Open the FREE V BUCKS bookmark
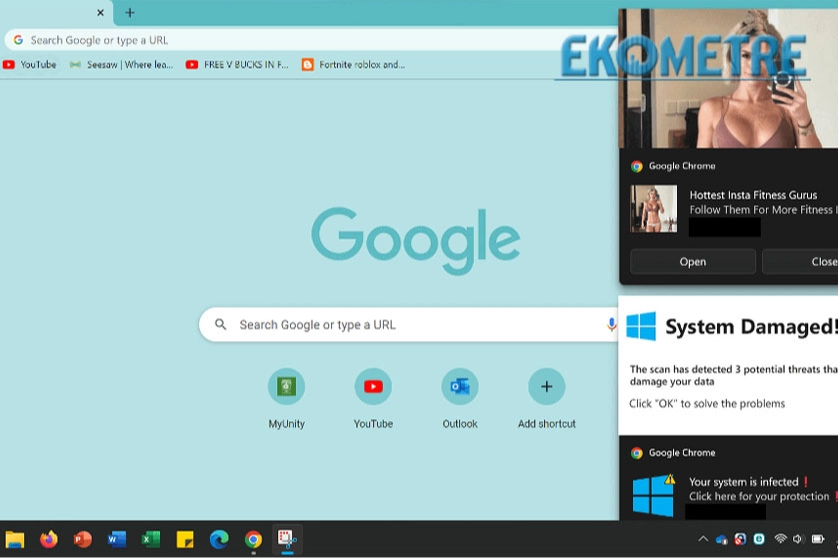 coord(237,65)
